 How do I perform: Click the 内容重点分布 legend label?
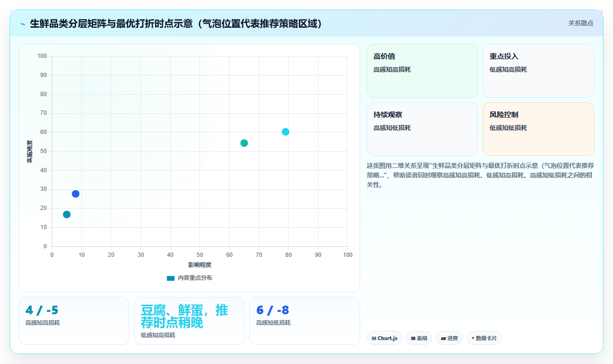pos(195,278)
